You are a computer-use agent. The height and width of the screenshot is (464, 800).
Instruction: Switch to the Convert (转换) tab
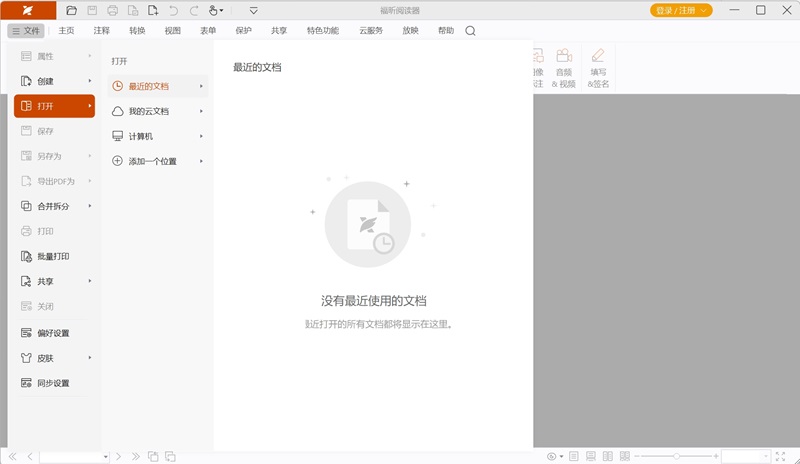(x=137, y=31)
